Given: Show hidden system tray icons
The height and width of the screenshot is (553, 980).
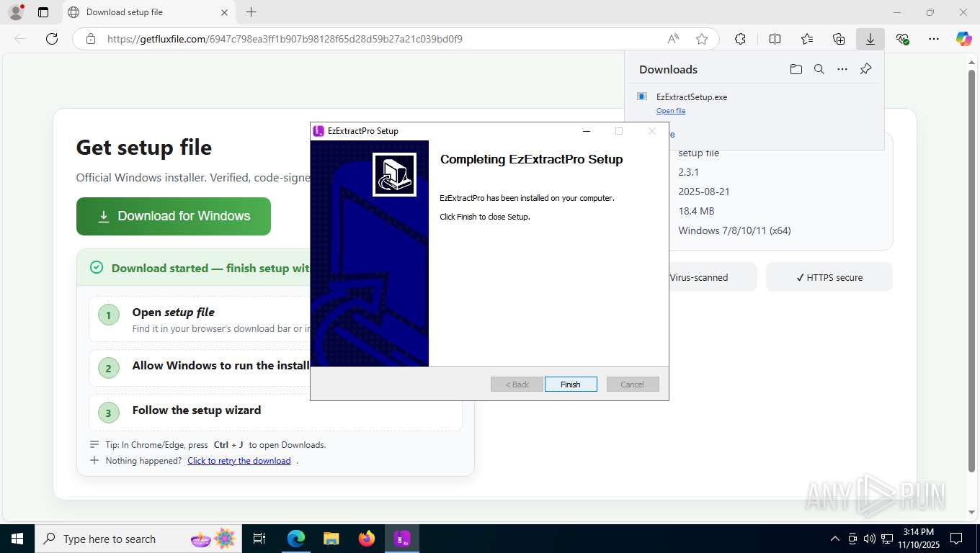Looking at the screenshot, I should coord(835,539).
